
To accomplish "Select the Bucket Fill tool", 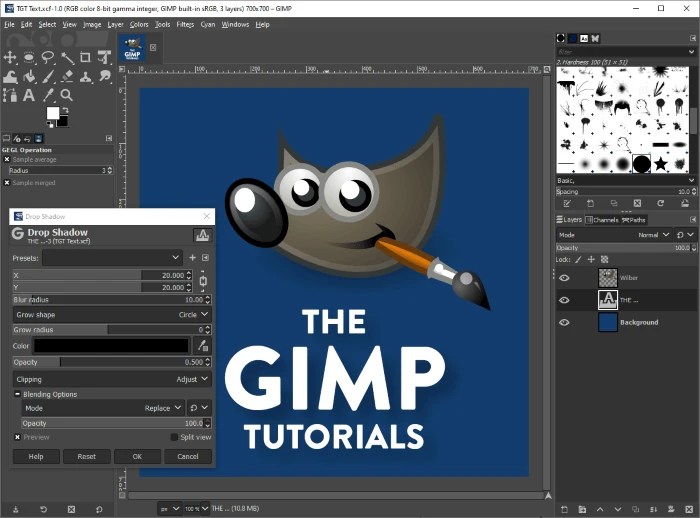I will [x=29, y=76].
